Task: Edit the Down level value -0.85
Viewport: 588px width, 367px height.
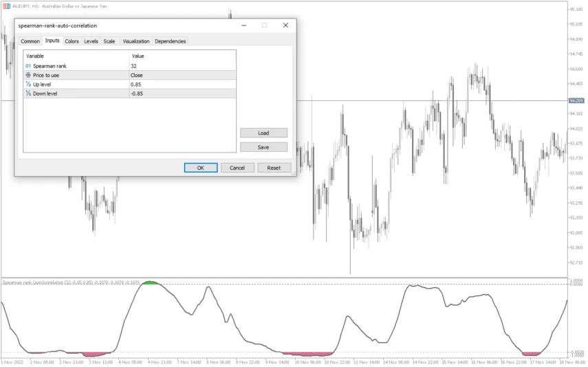Action: [183, 93]
